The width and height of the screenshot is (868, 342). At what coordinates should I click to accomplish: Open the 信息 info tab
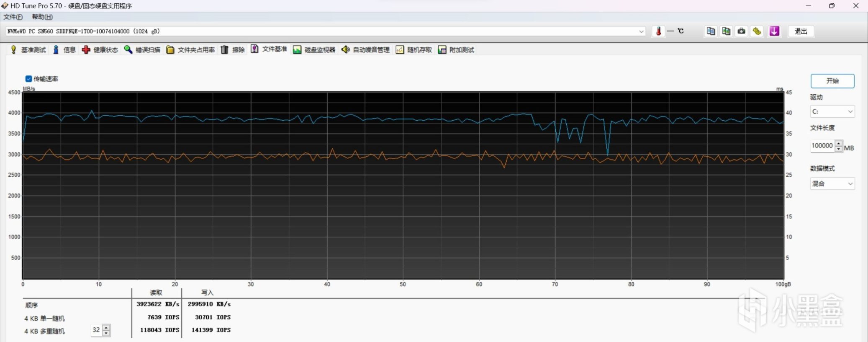point(64,50)
